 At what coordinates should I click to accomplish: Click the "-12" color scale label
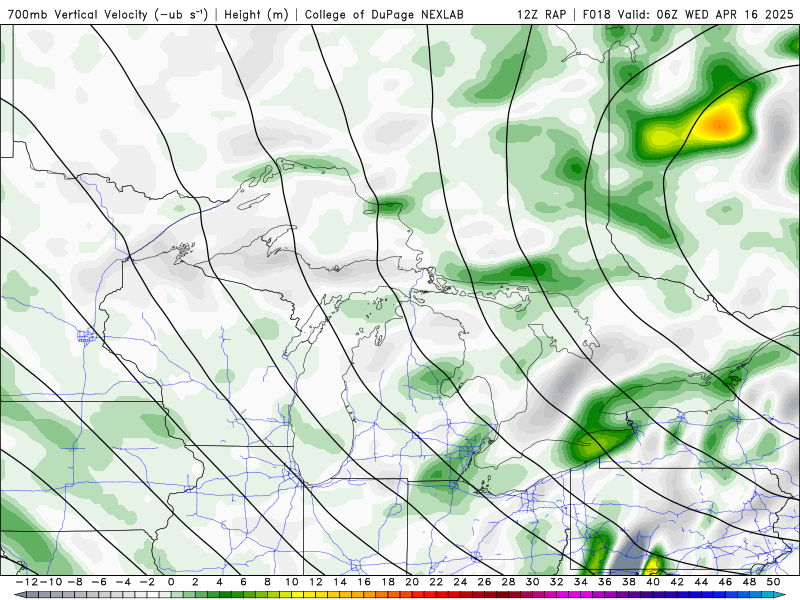(x=26, y=582)
